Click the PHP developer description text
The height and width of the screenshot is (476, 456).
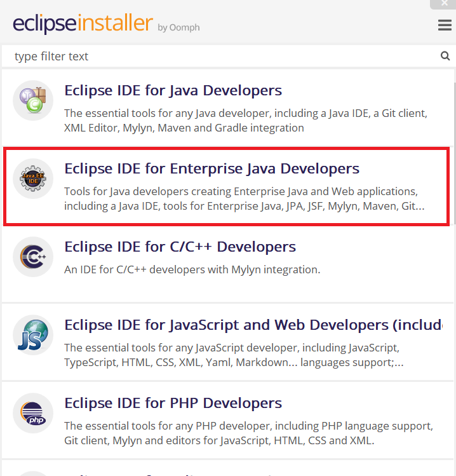pos(248,433)
